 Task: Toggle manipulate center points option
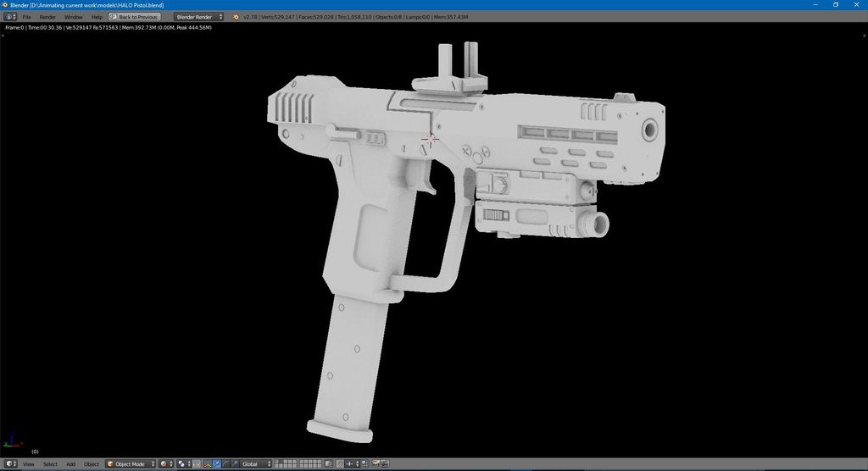pos(197,464)
